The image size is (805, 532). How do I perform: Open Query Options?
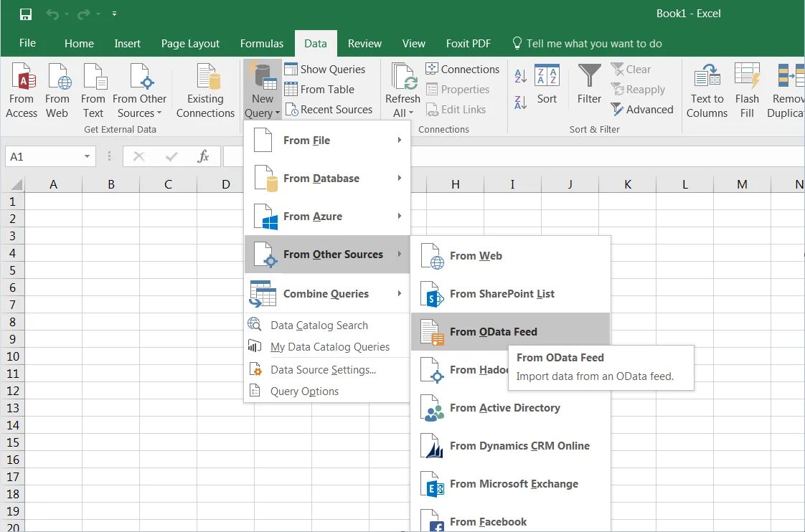pos(327,391)
